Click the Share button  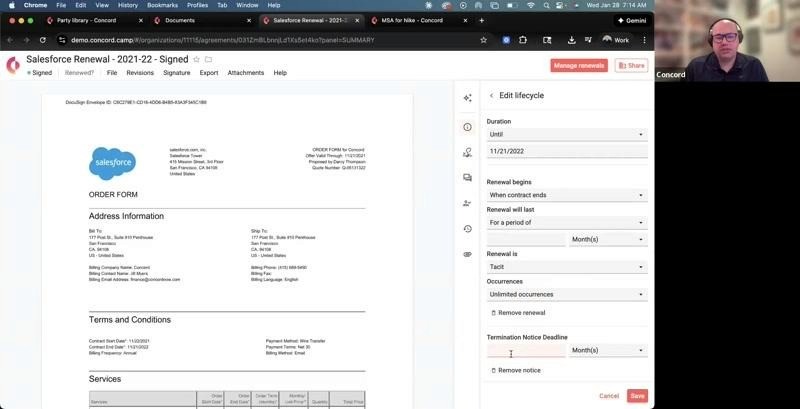[631, 66]
